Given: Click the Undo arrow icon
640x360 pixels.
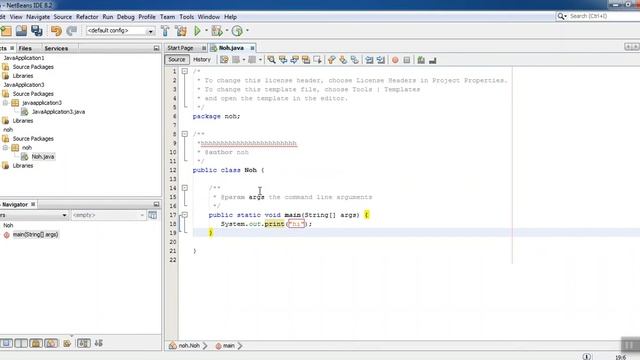Looking at the screenshot, I should pyautogui.click(x=56, y=31).
